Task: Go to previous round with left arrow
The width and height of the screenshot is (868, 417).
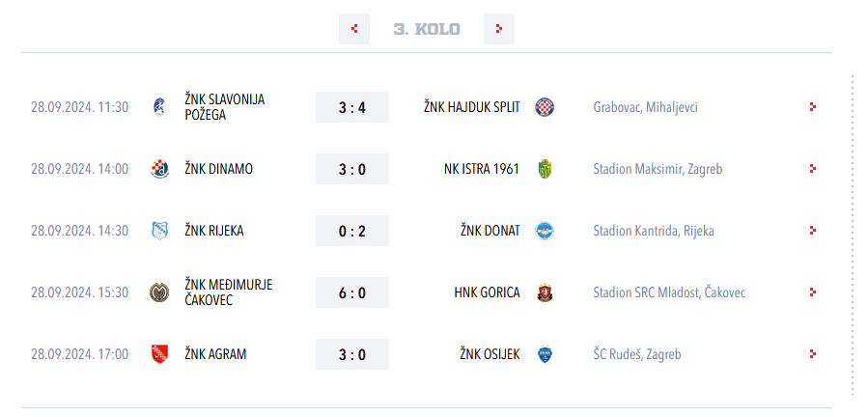Action: (354, 29)
